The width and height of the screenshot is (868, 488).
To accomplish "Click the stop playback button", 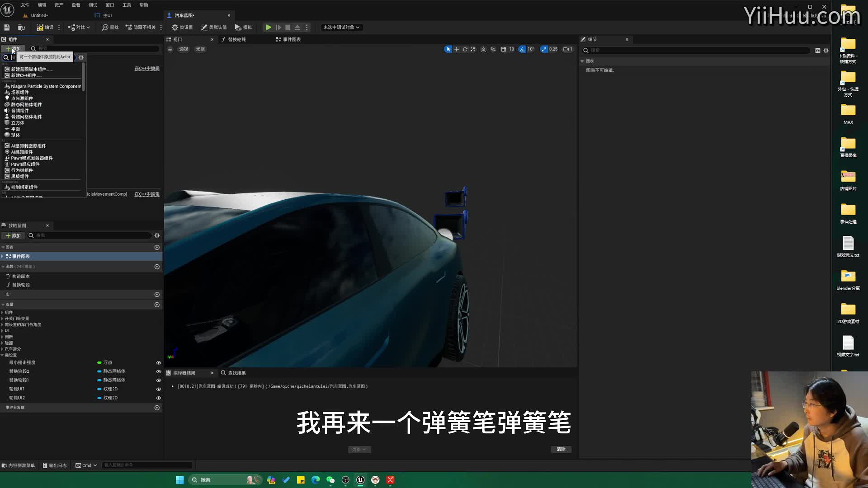I will [288, 28].
